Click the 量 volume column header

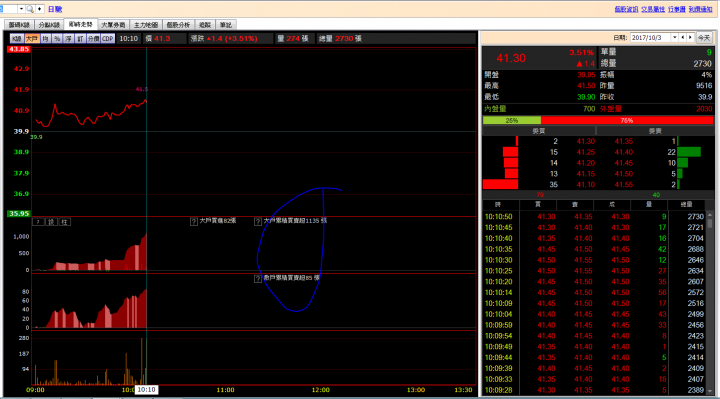point(649,204)
